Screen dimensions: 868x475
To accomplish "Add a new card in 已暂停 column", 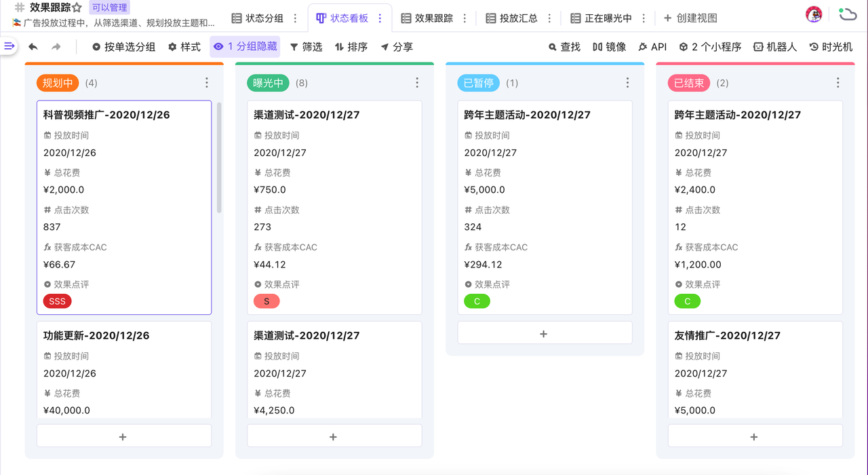I will [544, 333].
